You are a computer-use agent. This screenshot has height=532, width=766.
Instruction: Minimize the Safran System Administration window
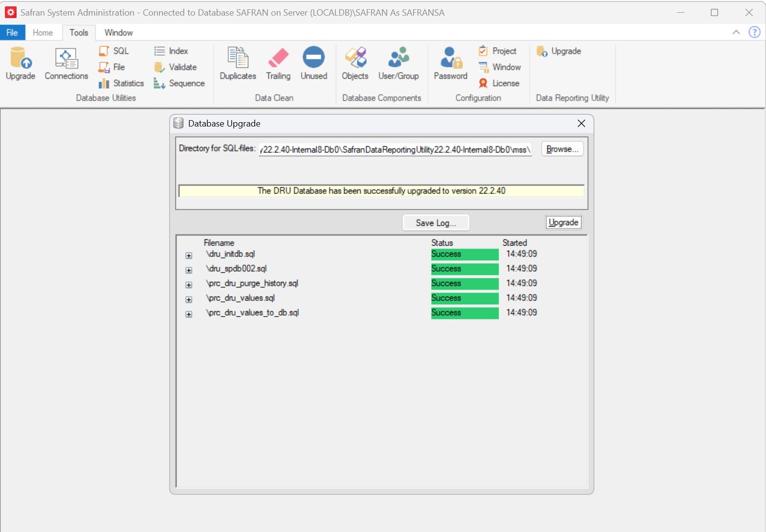coord(680,12)
